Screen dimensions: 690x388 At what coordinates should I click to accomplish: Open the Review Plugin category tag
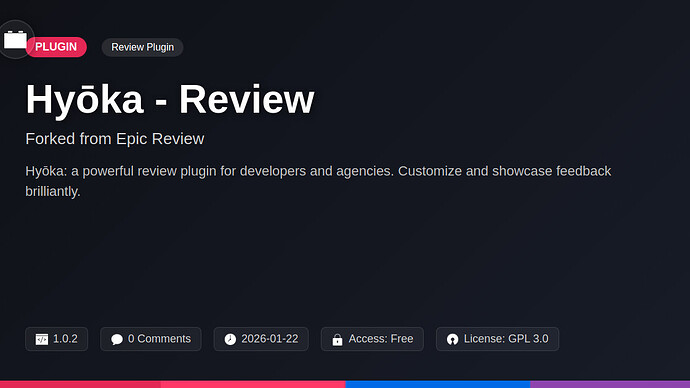[142, 47]
